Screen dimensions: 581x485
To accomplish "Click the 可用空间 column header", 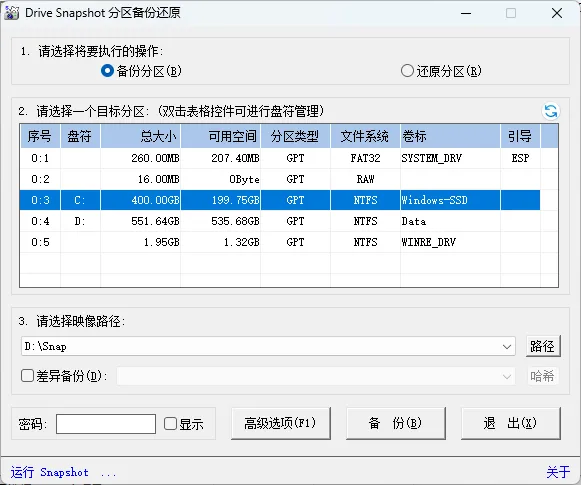I will (221, 136).
